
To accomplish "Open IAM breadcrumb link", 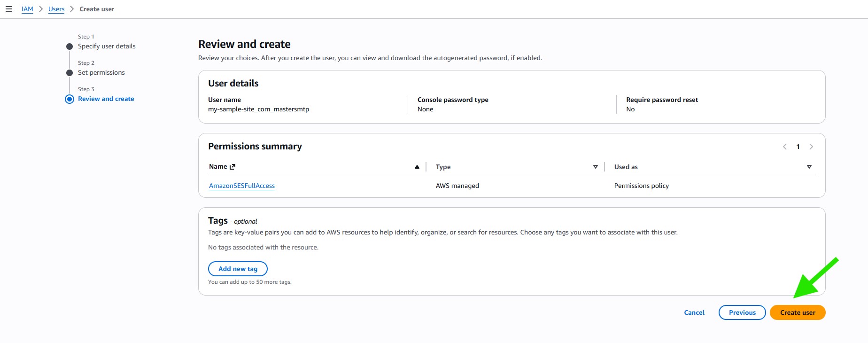I will click(27, 9).
